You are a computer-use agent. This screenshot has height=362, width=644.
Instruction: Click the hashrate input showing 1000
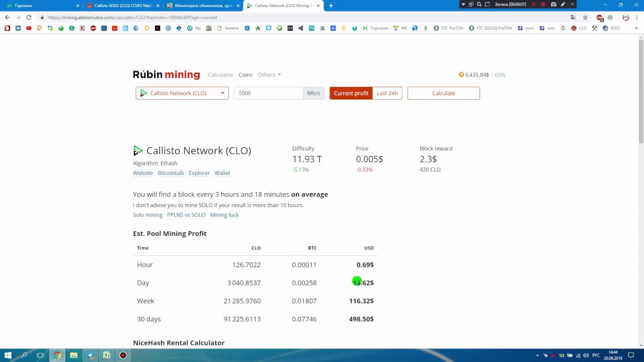pyautogui.click(x=268, y=93)
